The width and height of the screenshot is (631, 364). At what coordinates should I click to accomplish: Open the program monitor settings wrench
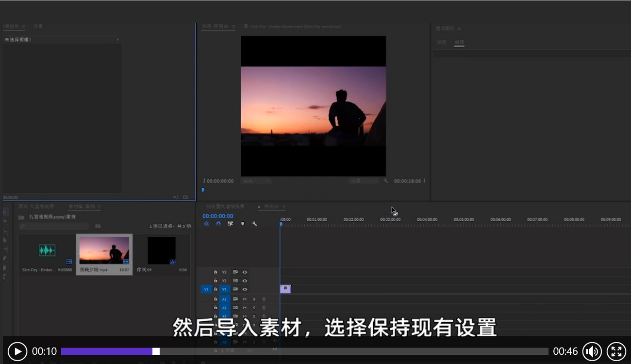(386, 181)
